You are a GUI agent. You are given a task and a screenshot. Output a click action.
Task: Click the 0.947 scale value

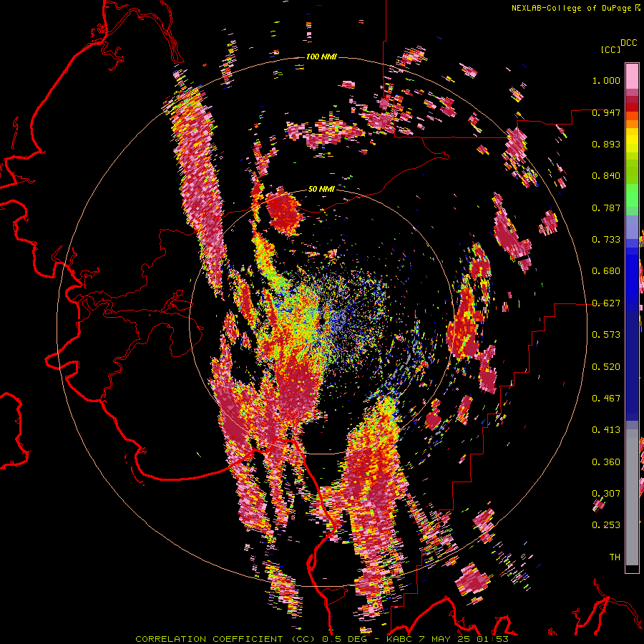tap(606, 112)
